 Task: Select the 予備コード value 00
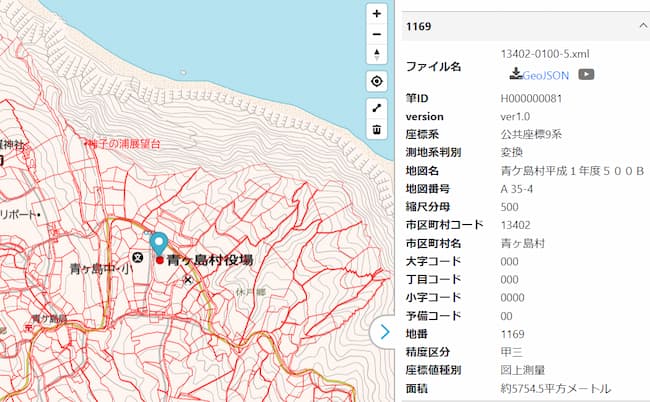(506, 316)
